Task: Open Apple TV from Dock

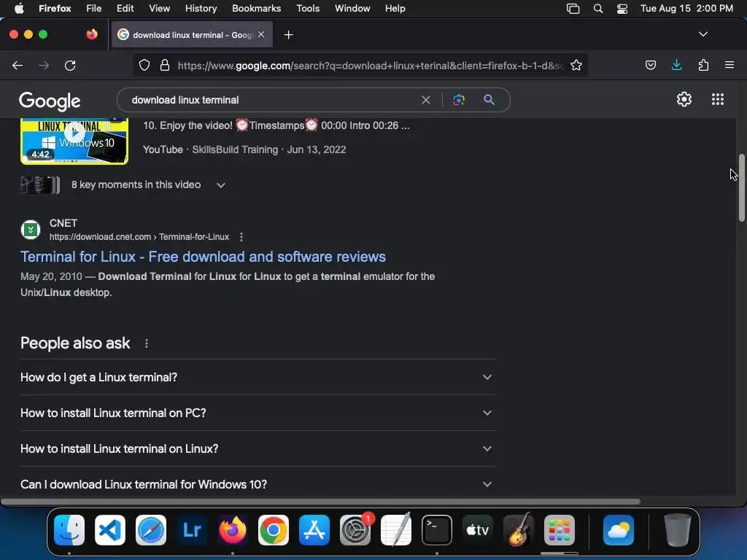Action: pos(477,530)
